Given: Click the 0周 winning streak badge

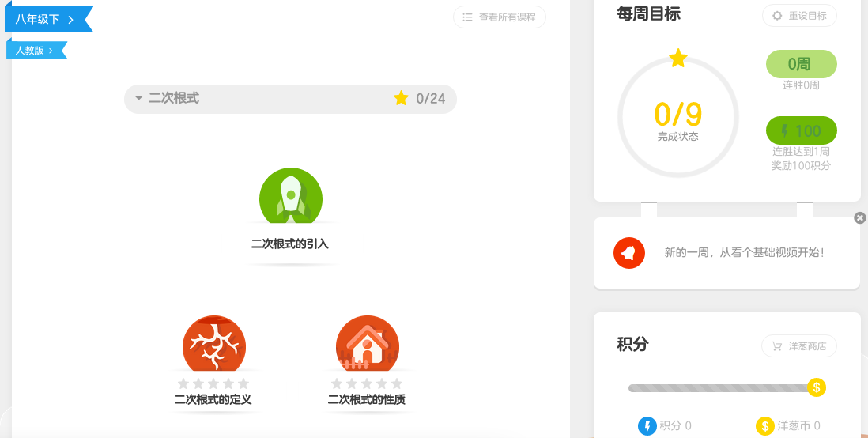Looking at the screenshot, I should tap(801, 64).
